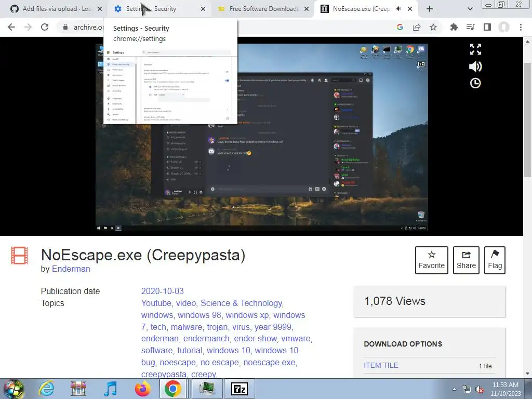Bookmark this page with star icon
Screen dimensions: 532x399
click(x=433, y=27)
